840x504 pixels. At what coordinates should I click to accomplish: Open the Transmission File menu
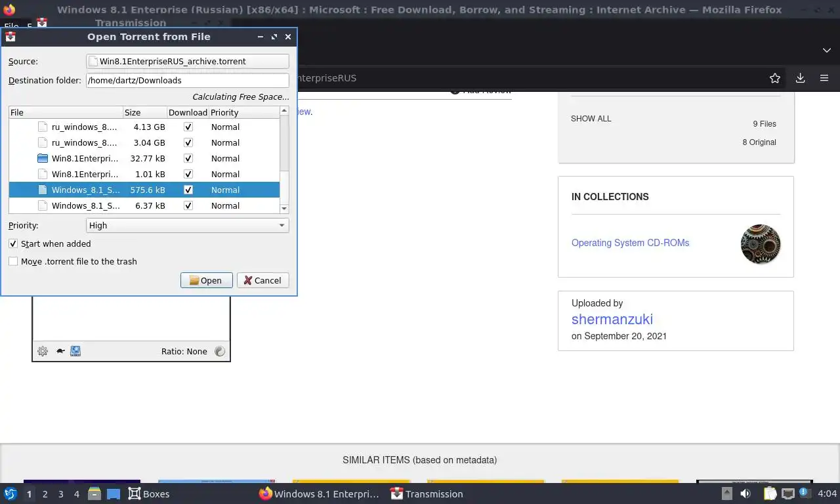point(11,27)
